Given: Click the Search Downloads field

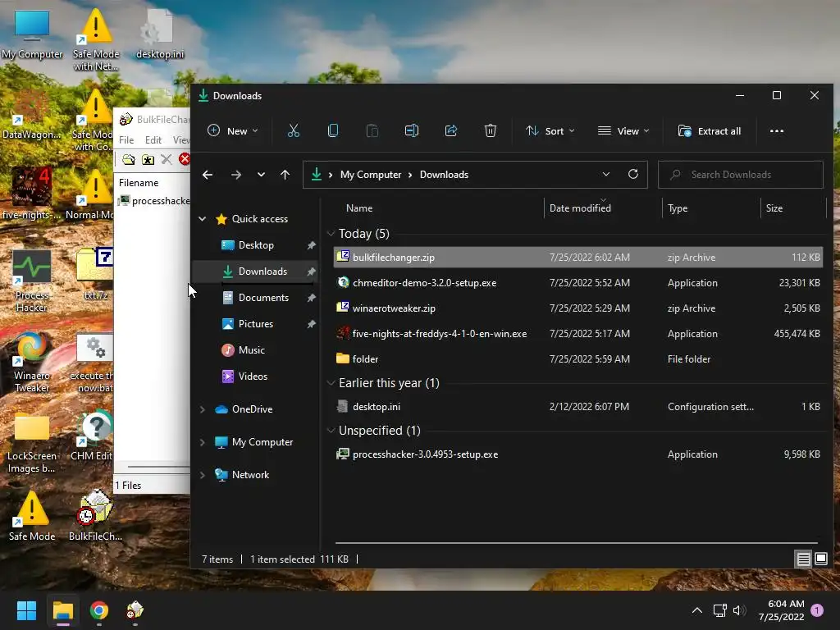Looking at the screenshot, I should pos(741,175).
